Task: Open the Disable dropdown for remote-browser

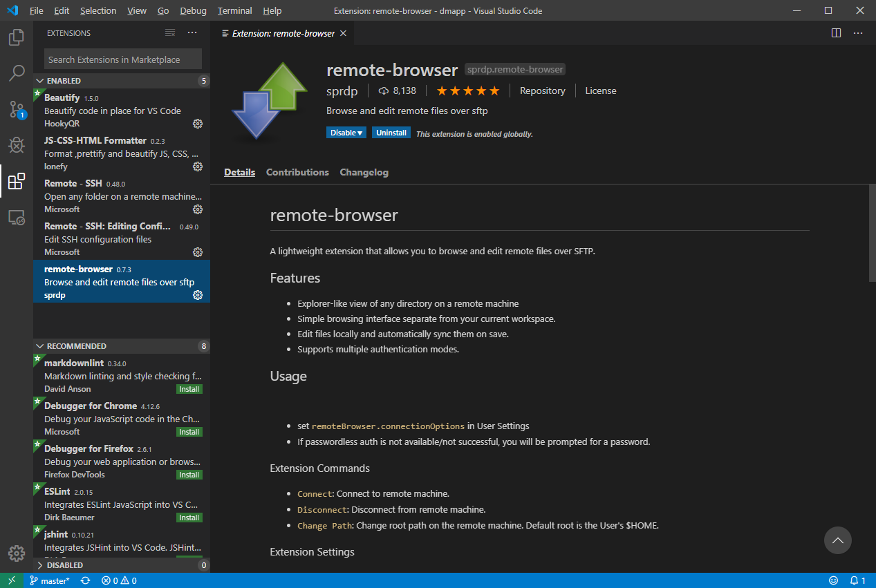Action: point(346,133)
